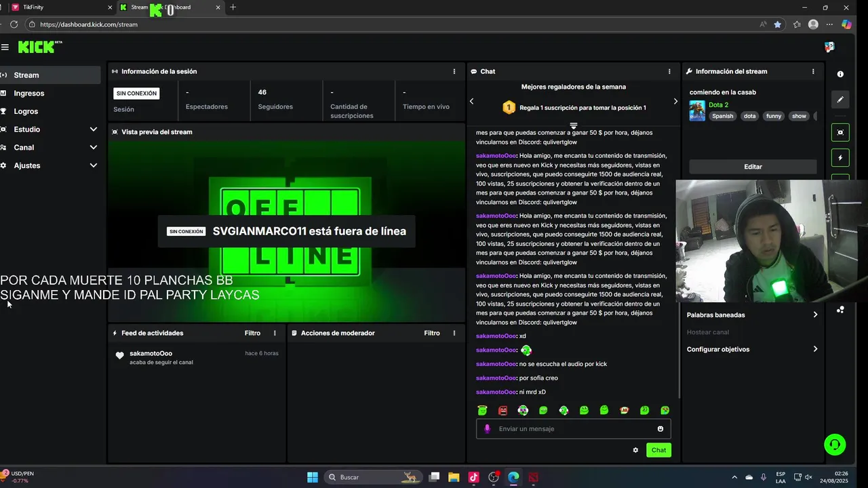
Task: Click the info icon in right toolbar
Action: click(x=840, y=74)
